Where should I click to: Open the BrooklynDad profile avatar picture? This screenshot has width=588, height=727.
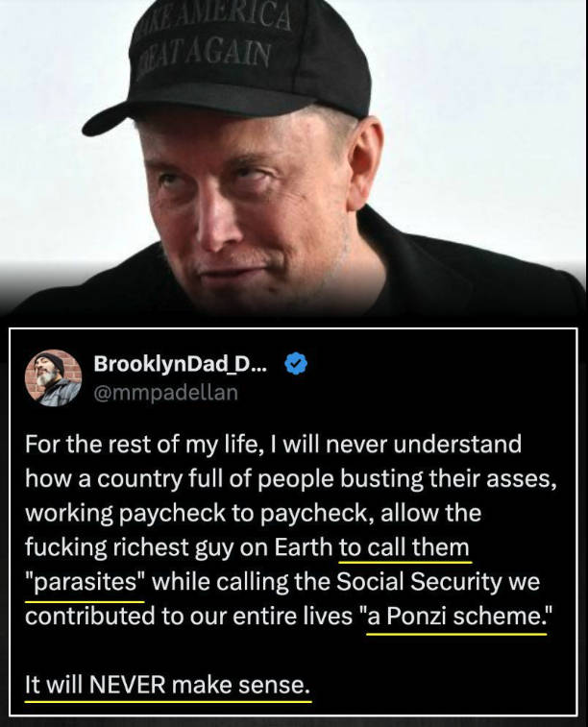(x=53, y=377)
